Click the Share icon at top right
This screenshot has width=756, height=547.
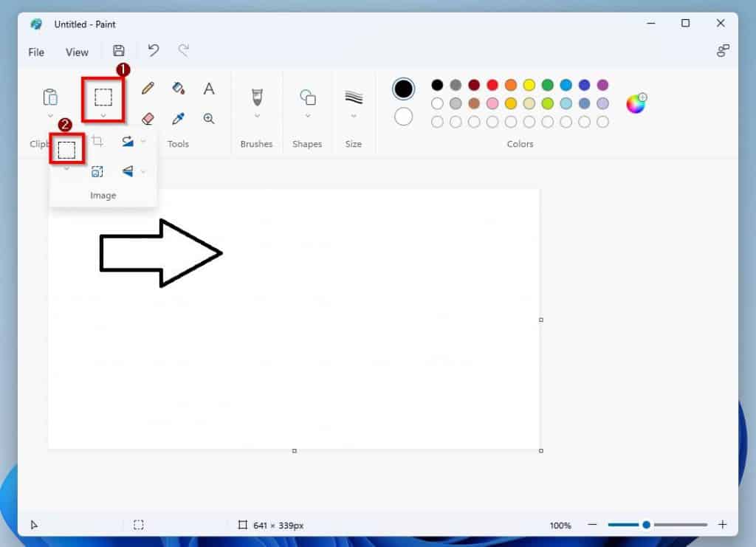722,51
